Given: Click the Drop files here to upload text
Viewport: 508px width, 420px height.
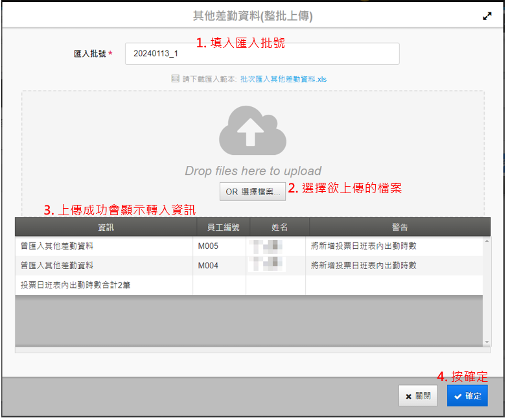Looking at the screenshot, I should click(253, 171).
